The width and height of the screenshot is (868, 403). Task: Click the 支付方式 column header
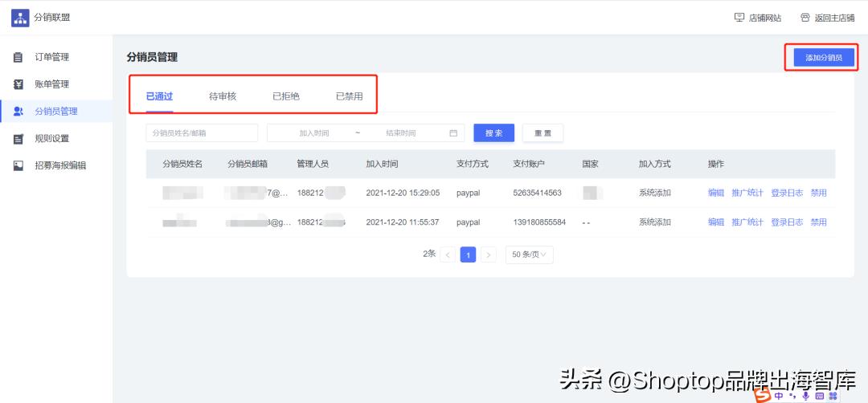pos(473,165)
